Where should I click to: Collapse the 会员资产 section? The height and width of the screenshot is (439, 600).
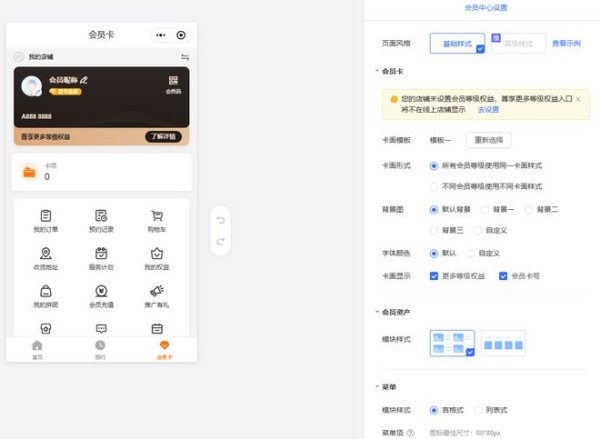pyautogui.click(x=377, y=312)
